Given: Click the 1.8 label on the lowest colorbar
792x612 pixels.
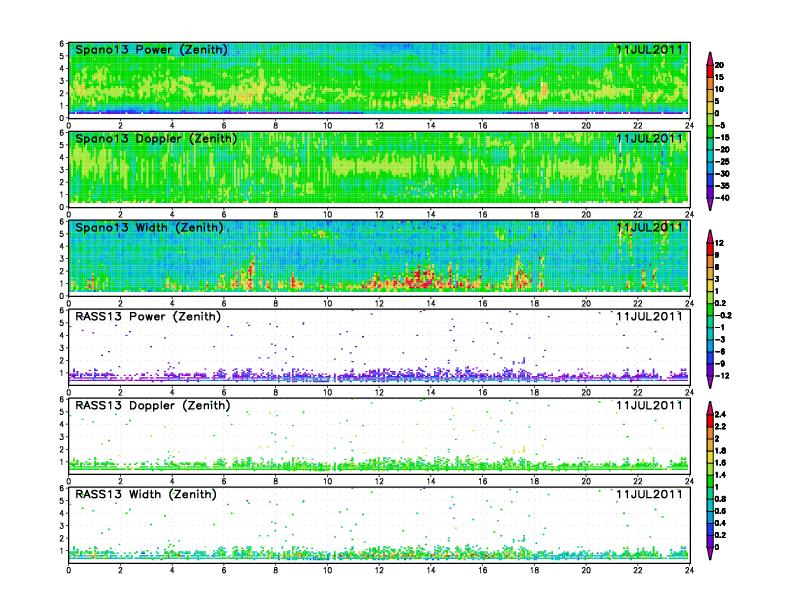Looking at the screenshot, I should [721, 450].
